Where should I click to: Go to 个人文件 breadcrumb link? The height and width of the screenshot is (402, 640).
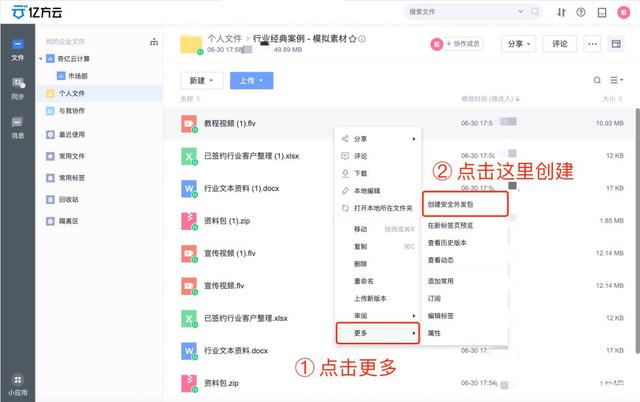[x=224, y=39]
